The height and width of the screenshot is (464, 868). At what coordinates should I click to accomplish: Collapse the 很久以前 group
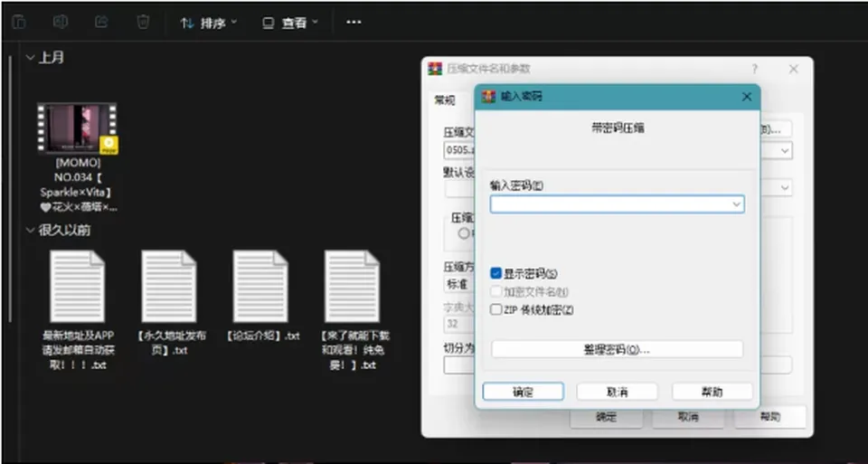31,231
